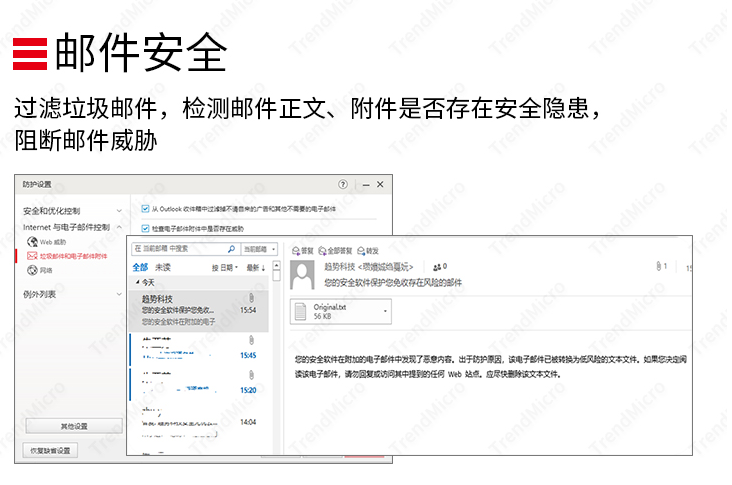The height and width of the screenshot is (485, 732).
Task: Click the Original.txt attachment name
Action: [331, 309]
